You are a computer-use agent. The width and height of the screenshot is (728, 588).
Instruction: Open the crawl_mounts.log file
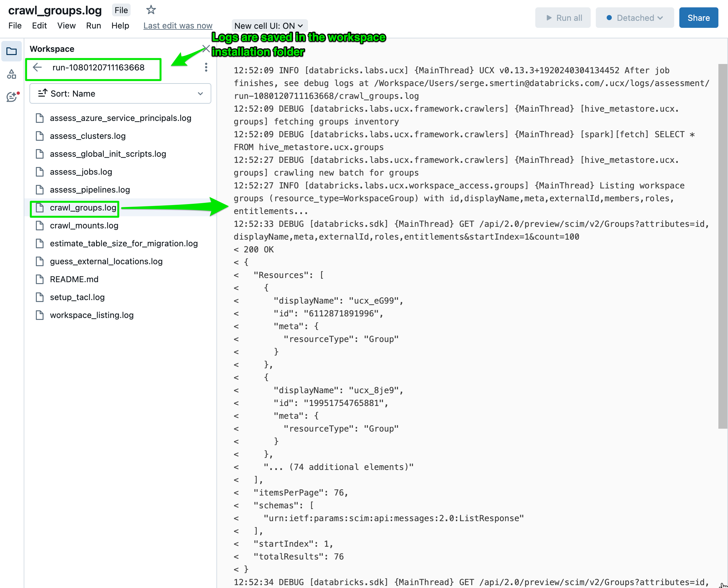click(84, 225)
